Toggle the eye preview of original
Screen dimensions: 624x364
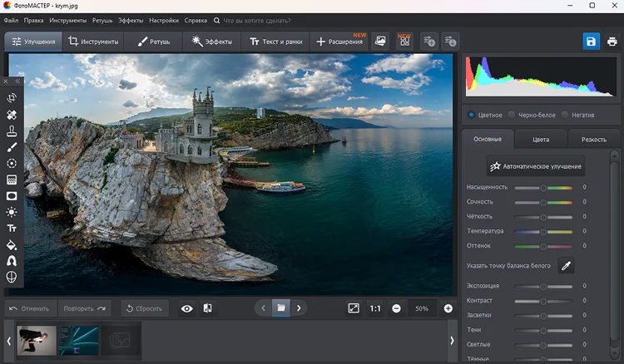pyautogui.click(x=187, y=308)
